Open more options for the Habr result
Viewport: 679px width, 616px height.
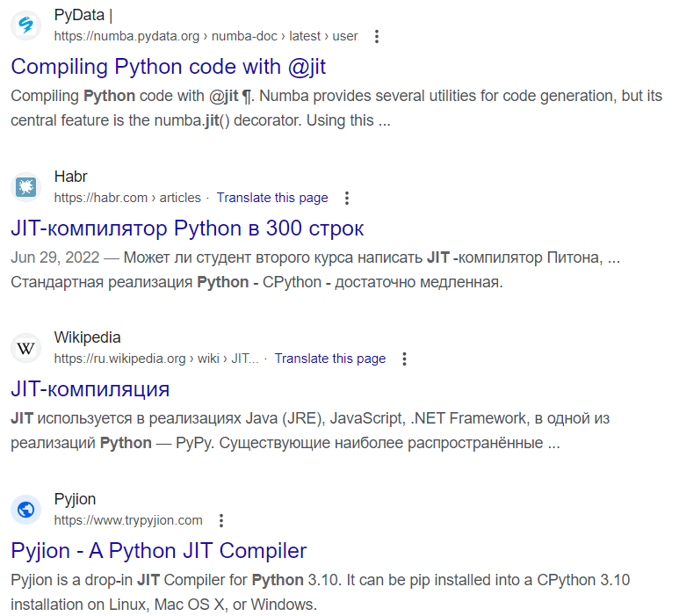click(347, 198)
